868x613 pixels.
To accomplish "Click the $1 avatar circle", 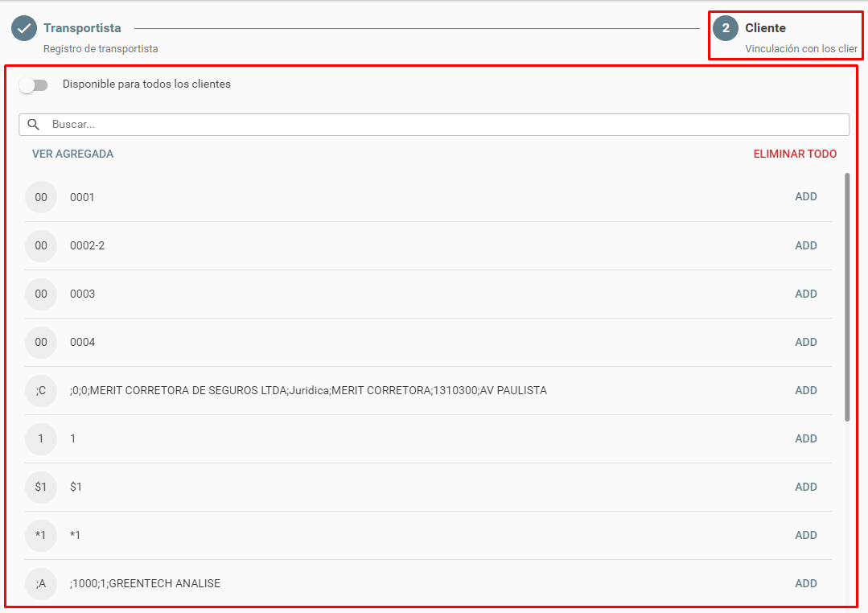I will 41,487.
